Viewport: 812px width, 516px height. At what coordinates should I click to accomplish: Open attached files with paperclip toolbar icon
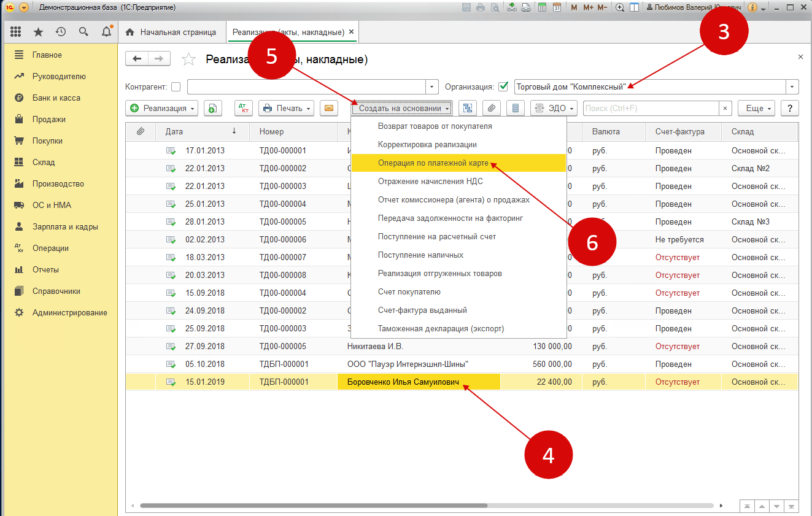(x=491, y=108)
